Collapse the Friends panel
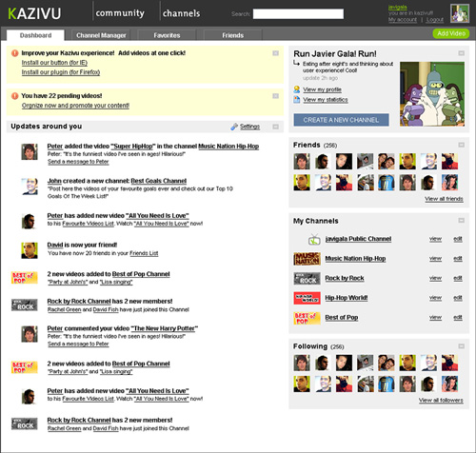 pos(462,145)
